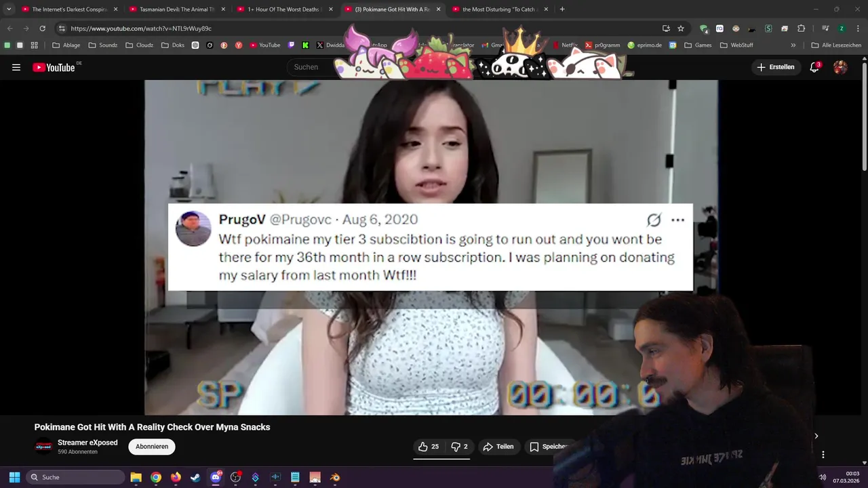The width and height of the screenshot is (868, 488).
Task: Close the Tasmanian Devil tab
Action: coord(223,9)
